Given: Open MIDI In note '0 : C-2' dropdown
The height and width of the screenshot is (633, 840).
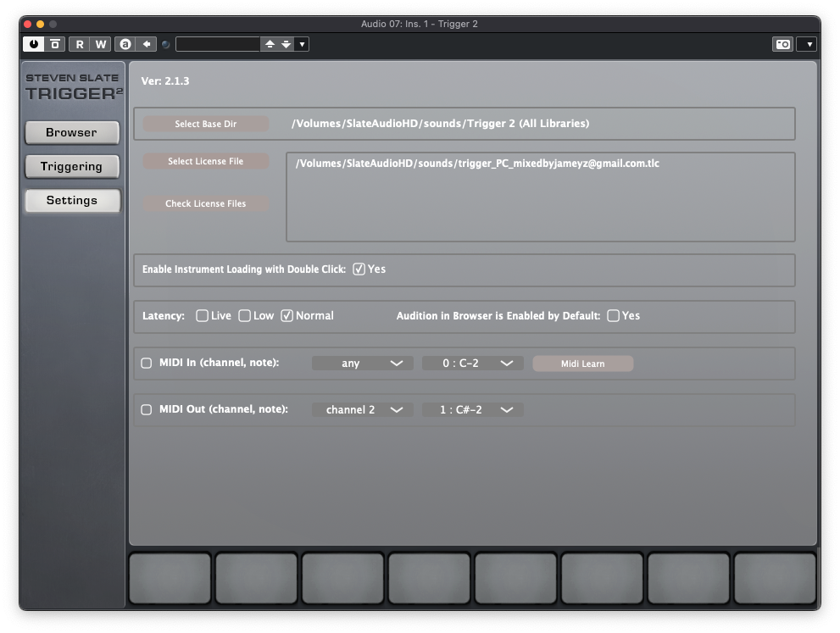Looking at the screenshot, I should point(473,363).
